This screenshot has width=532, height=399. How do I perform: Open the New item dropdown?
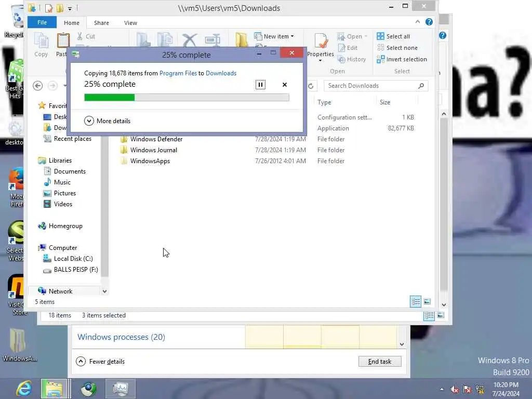(x=274, y=36)
